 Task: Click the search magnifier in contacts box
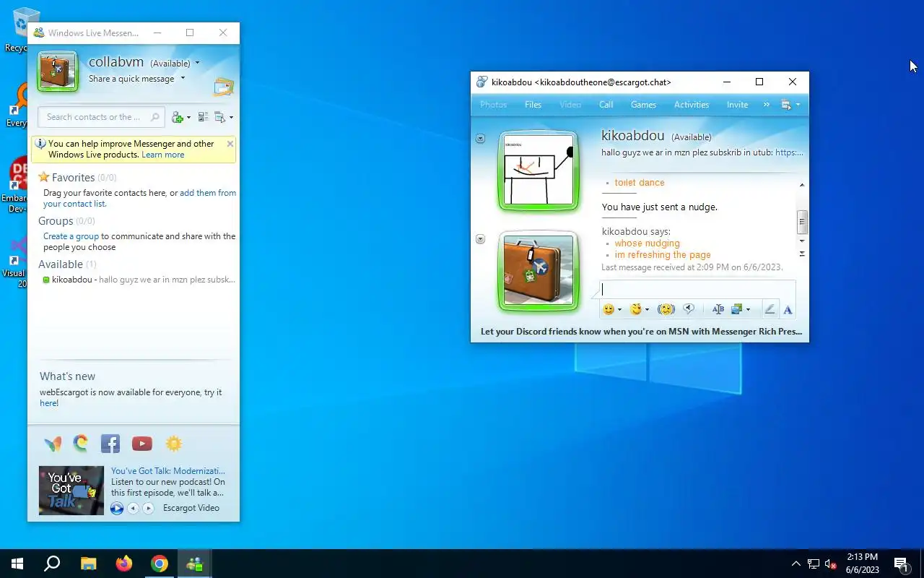tap(154, 117)
